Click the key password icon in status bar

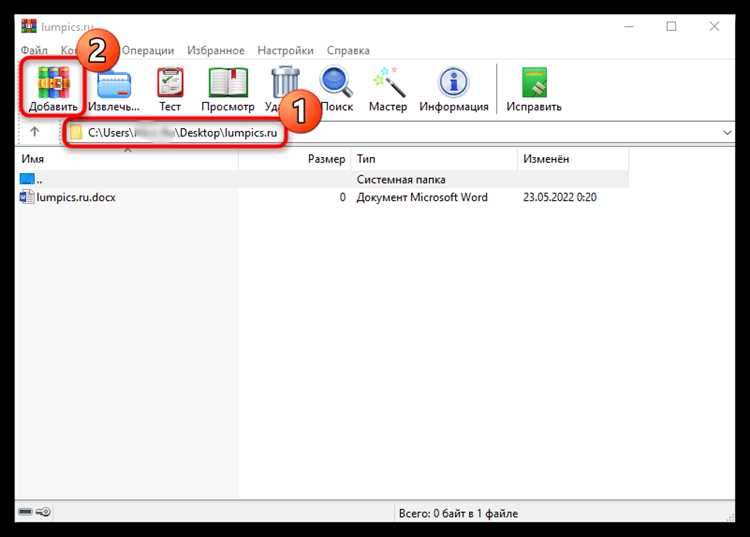click(x=43, y=512)
